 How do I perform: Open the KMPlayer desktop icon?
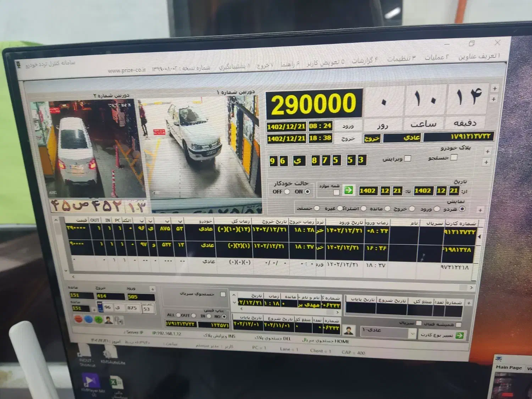click(x=92, y=384)
